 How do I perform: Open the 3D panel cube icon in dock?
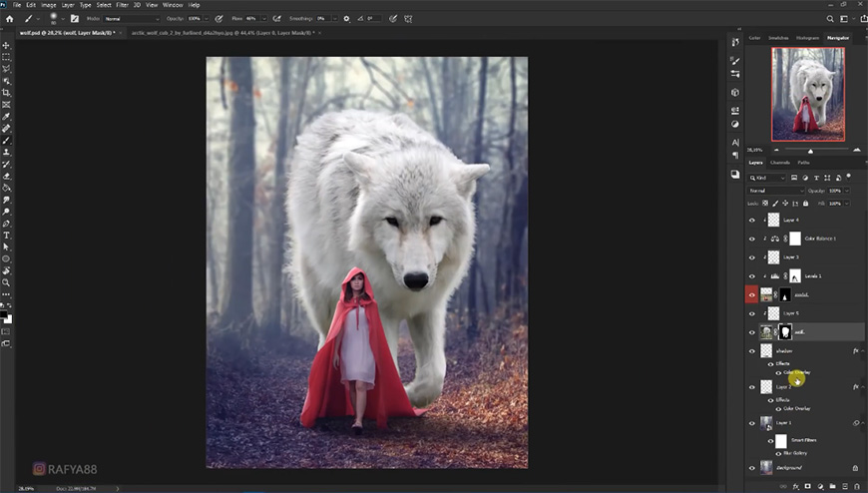tap(735, 93)
